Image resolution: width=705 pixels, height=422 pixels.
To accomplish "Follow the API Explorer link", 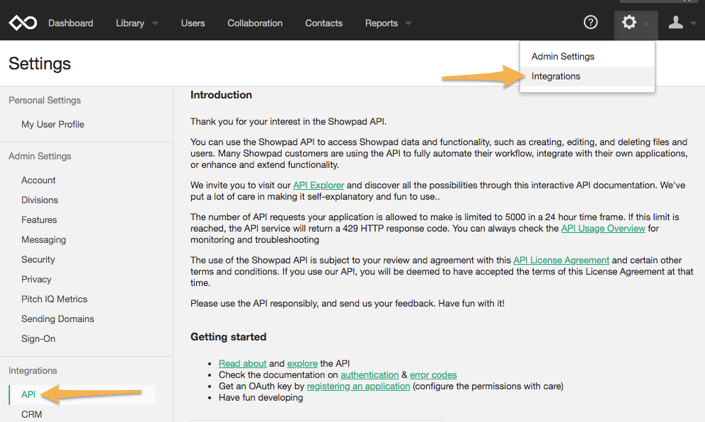I will 318,185.
